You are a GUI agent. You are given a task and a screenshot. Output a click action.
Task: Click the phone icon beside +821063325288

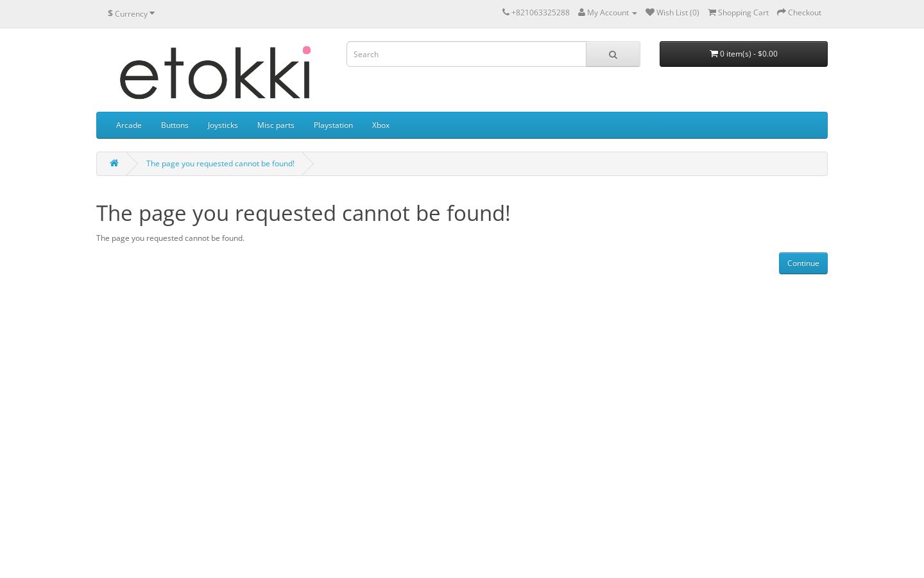pyautogui.click(x=506, y=12)
